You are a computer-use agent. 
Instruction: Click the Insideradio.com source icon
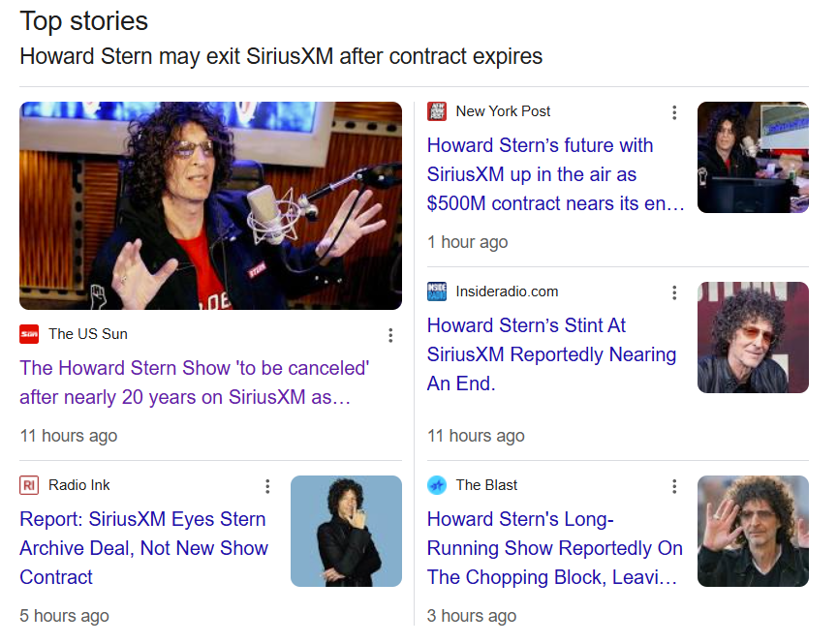[437, 291]
